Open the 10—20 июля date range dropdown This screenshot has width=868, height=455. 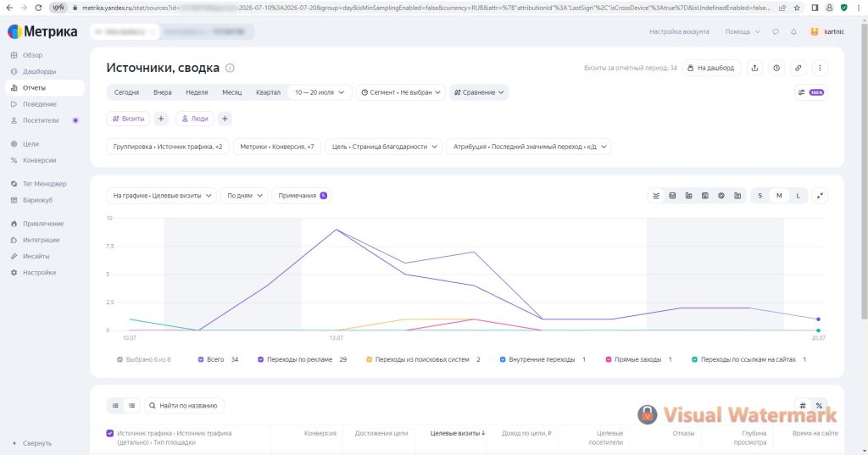[x=320, y=92]
